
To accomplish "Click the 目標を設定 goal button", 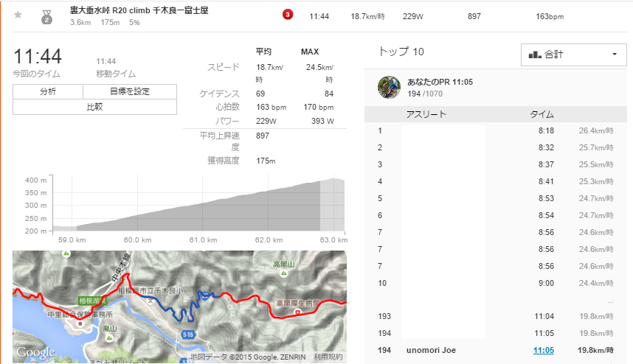I will [130, 91].
